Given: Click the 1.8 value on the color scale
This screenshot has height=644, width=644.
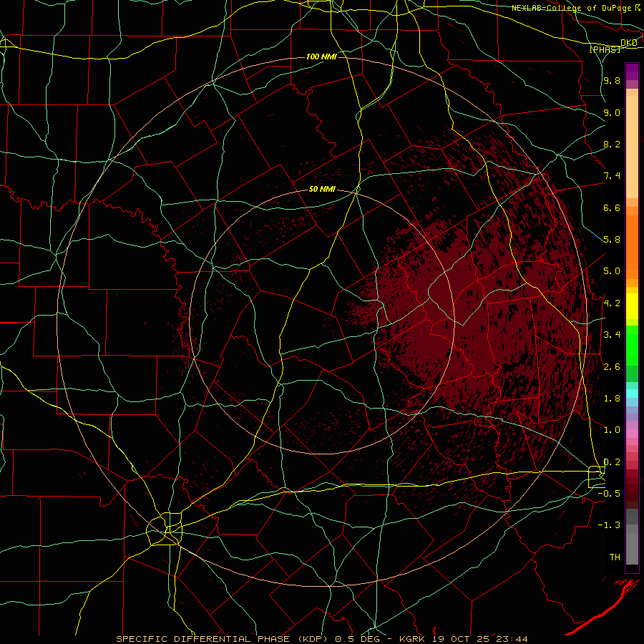Looking at the screenshot, I should [x=612, y=399].
